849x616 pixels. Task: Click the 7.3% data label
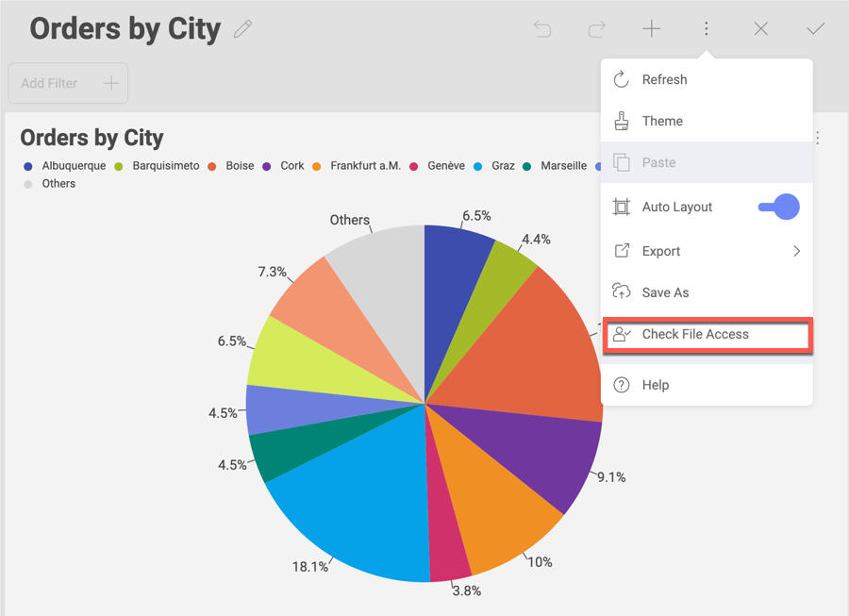coord(272,271)
